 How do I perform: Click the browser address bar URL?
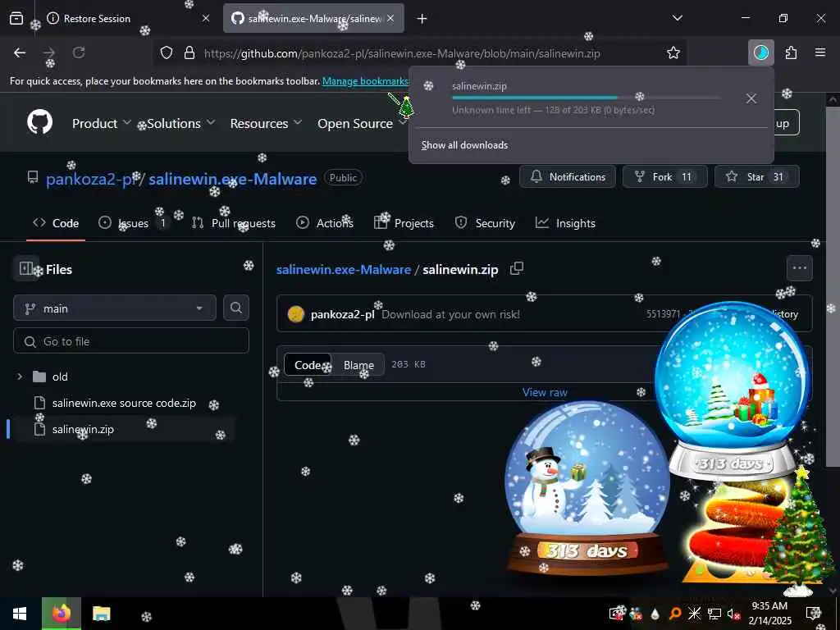(x=402, y=53)
